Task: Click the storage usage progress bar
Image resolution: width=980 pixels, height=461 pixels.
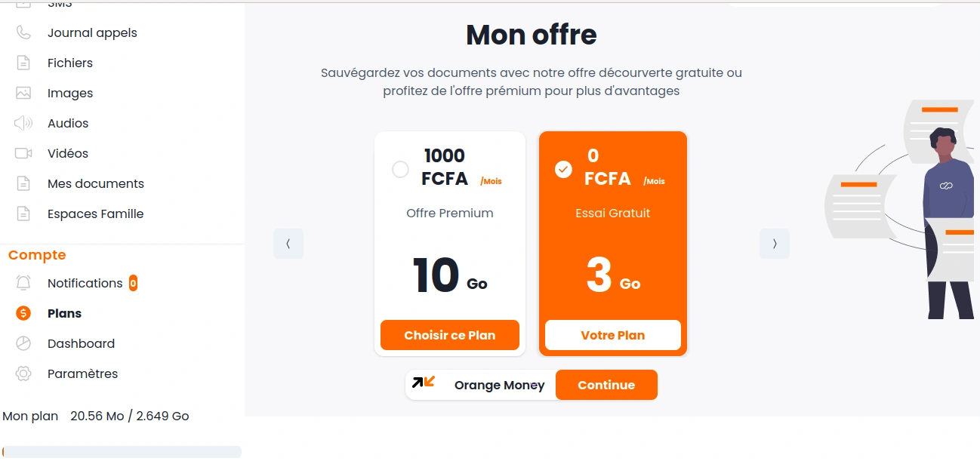Action: [x=122, y=452]
